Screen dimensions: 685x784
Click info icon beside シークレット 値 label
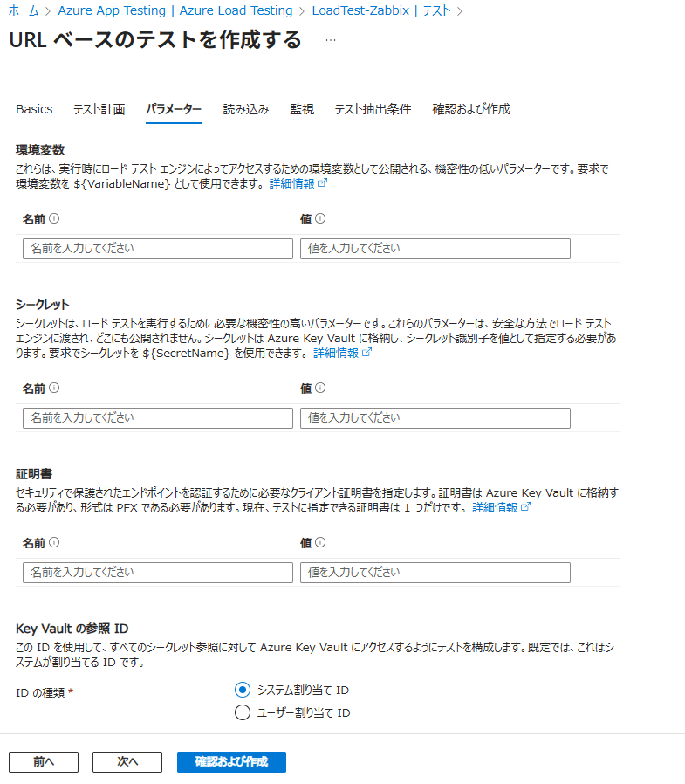(x=320, y=389)
